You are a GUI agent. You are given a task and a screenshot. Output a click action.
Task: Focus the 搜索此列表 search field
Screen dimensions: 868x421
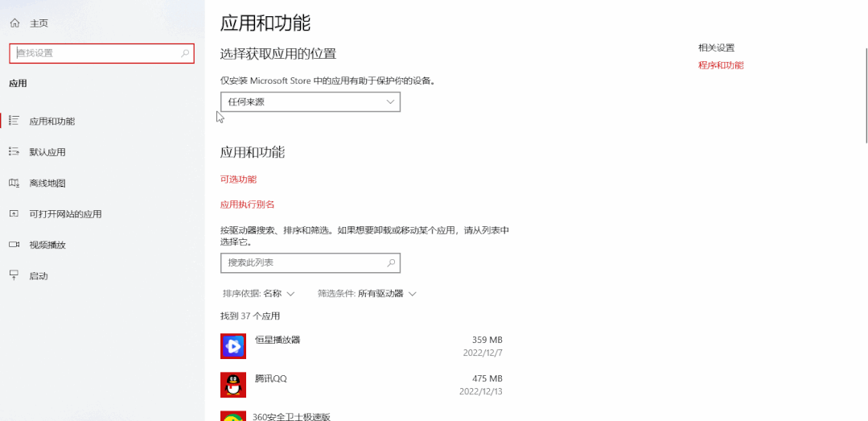[x=310, y=262]
